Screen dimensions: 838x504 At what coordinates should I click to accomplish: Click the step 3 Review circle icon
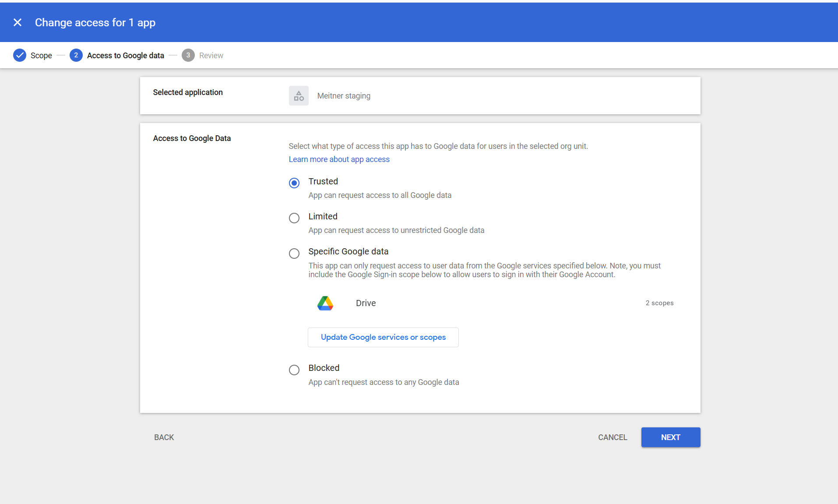188,55
